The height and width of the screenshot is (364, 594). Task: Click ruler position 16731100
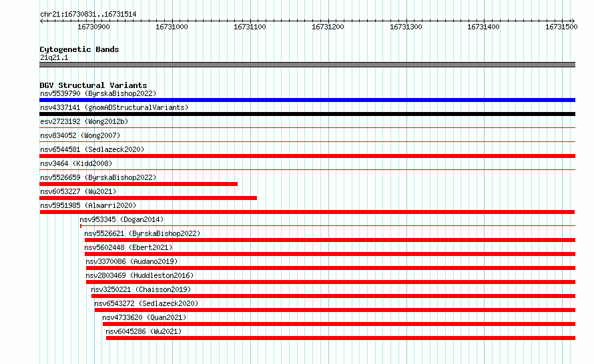[250, 27]
